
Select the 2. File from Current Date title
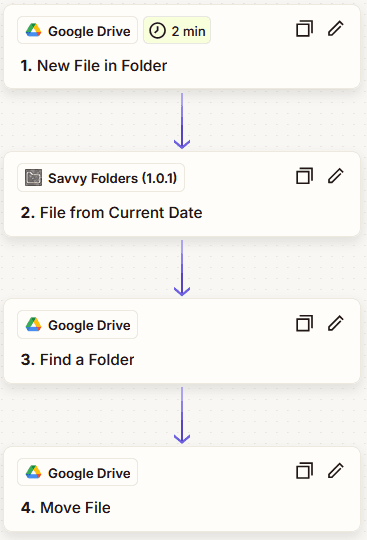111,212
